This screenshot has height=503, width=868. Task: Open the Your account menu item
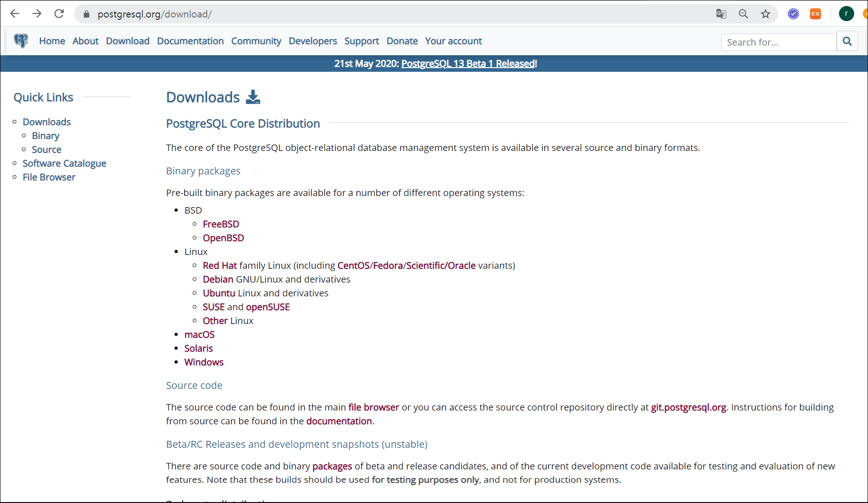tap(453, 41)
